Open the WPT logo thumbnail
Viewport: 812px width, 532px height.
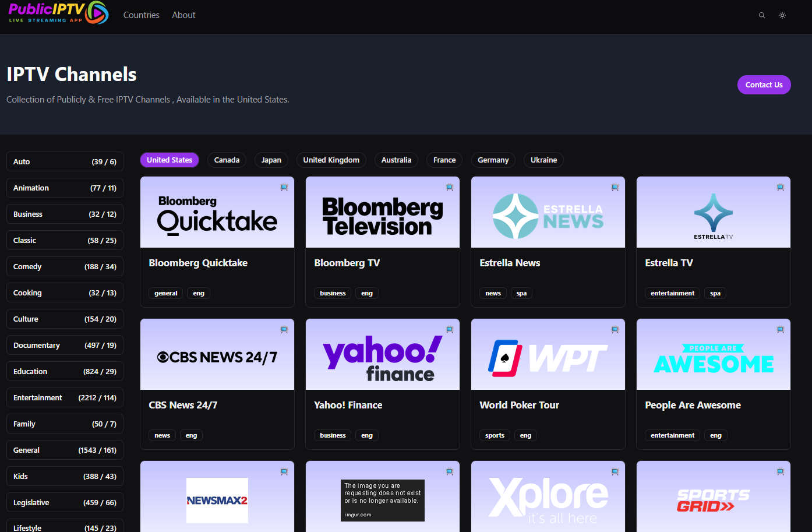(548, 354)
